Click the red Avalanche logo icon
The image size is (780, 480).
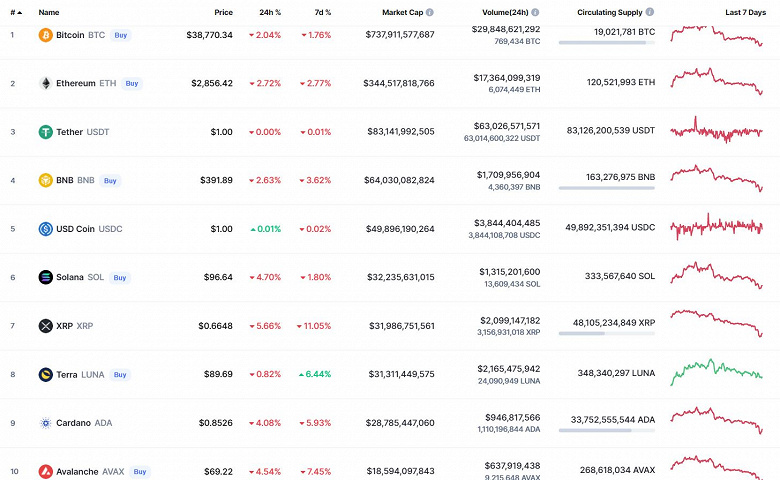pyautogui.click(x=45, y=471)
